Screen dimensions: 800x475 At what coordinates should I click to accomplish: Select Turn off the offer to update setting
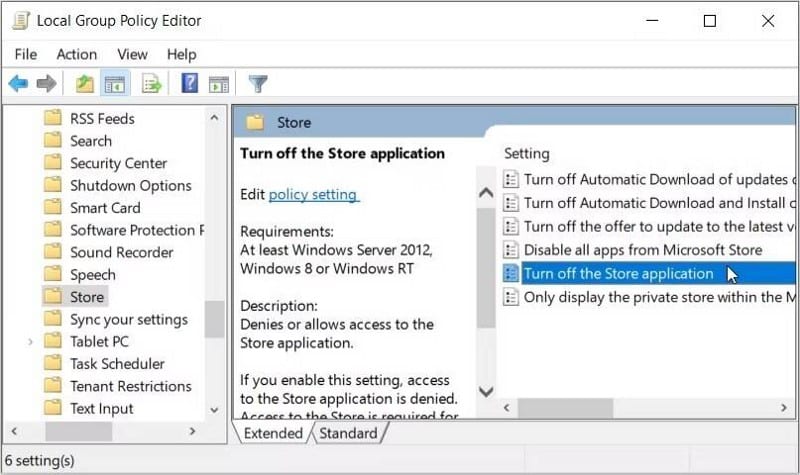click(x=659, y=226)
